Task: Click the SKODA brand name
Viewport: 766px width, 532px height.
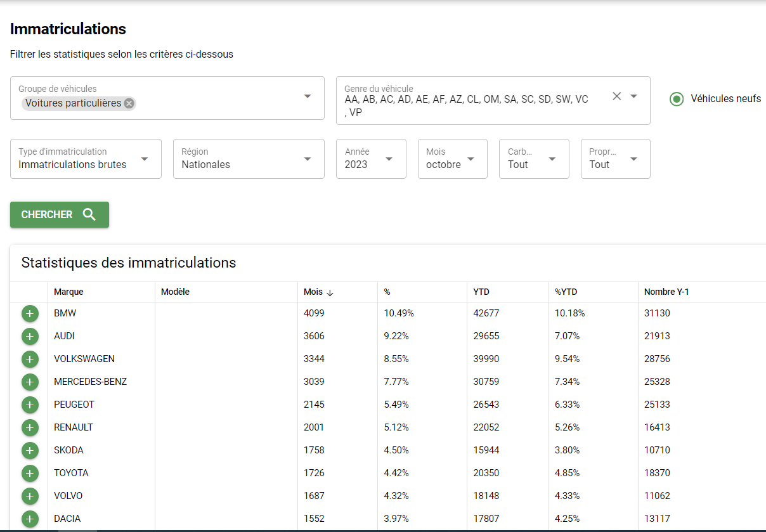Action: point(68,450)
